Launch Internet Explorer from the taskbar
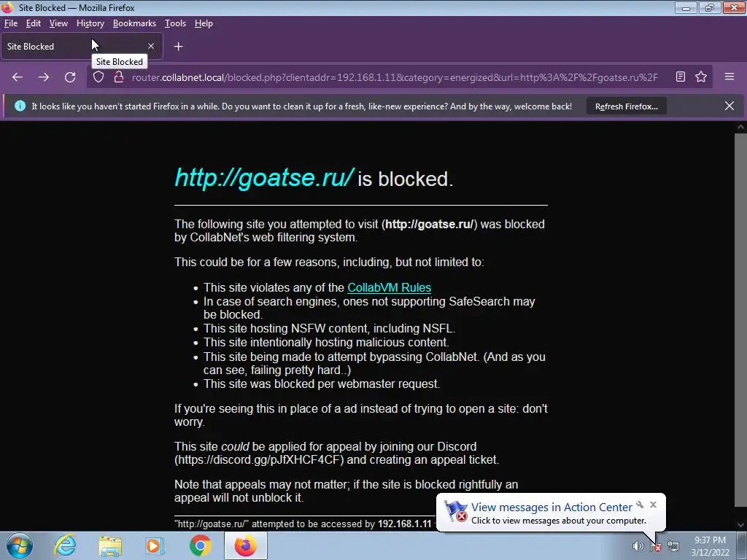 pyautogui.click(x=65, y=545)
